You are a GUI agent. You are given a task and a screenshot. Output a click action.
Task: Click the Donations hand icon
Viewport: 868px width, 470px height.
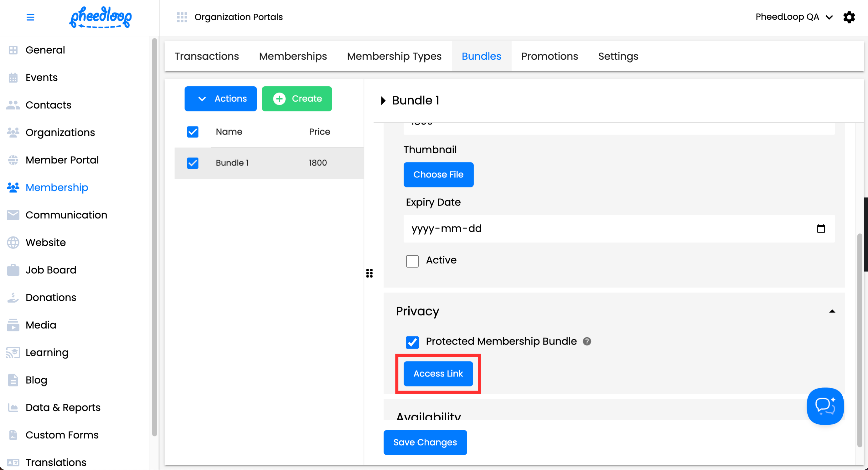coord(13,298)
